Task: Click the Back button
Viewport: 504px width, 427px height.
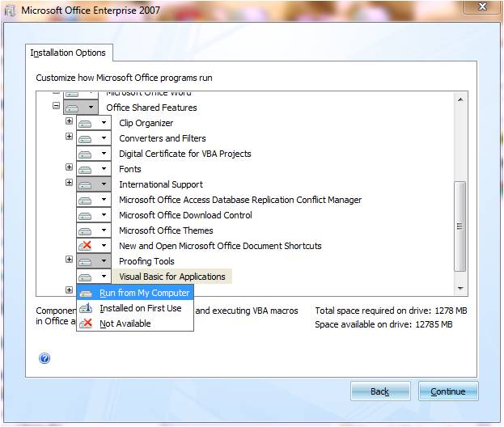Action: coord(380,391)
